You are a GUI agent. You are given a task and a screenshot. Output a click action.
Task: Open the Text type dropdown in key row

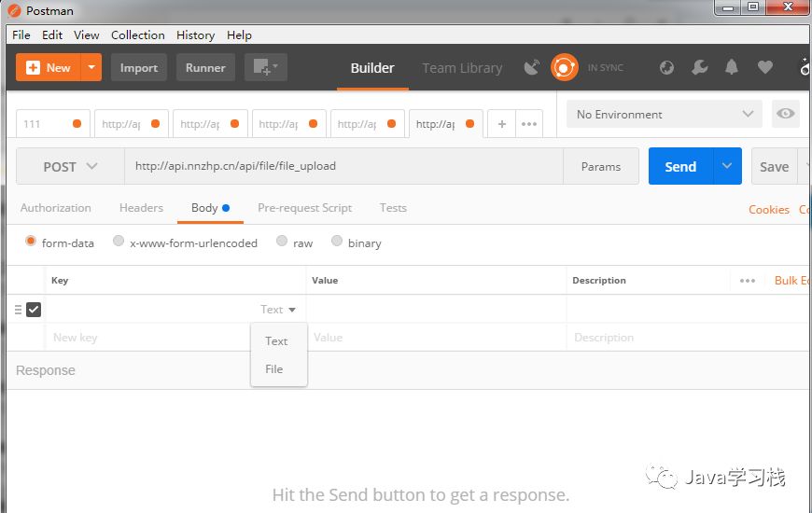pos(277,310)
